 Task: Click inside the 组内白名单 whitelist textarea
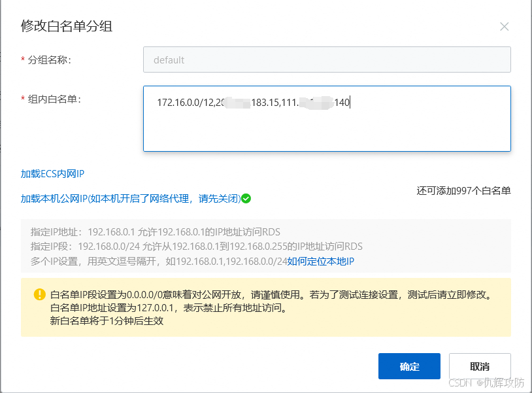click(x=327, y=118)
